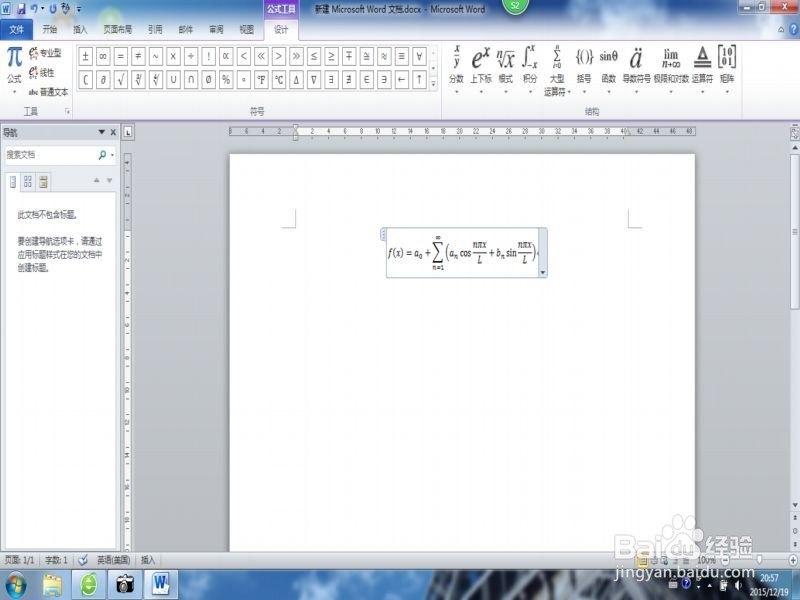Viewport: 800px width, 600px height.
Task: Switch to the Design (设计) tab
Action: [281, 30]
